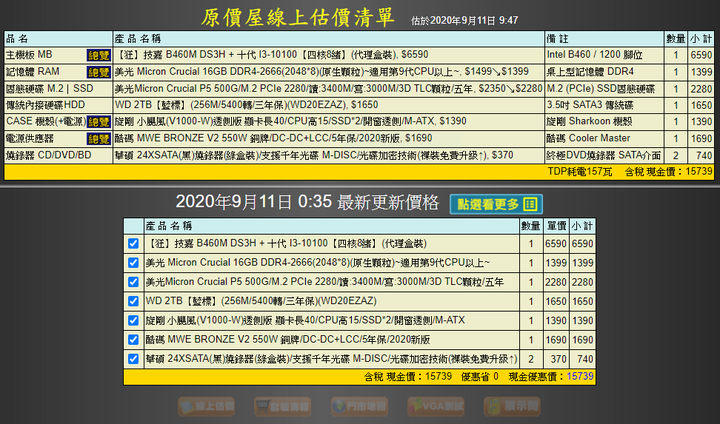Click the TDP耗電157瓦 text
Image resolution: width=720 pixels, height=424 pixels.
click(580, 172)
